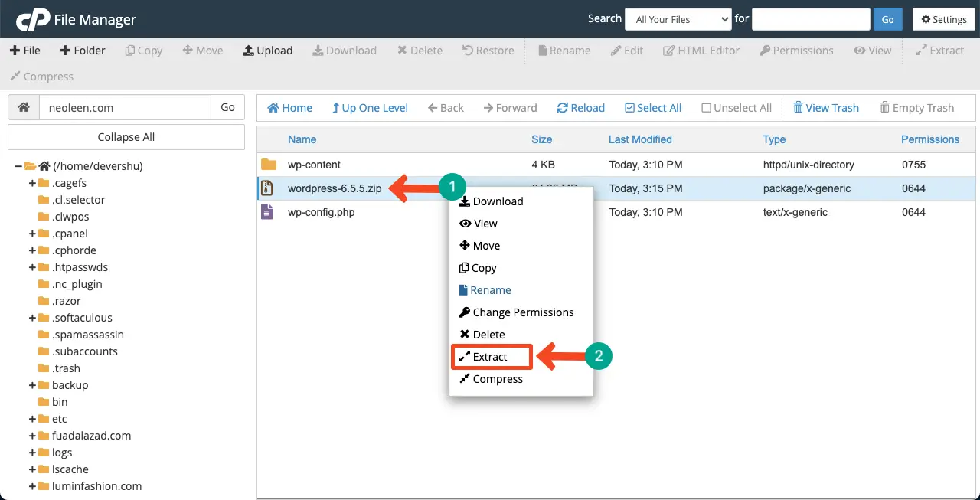Select wordpress-6.5.5.zip file name
Screen dimensions: 980x500
(x=335, y=188)
